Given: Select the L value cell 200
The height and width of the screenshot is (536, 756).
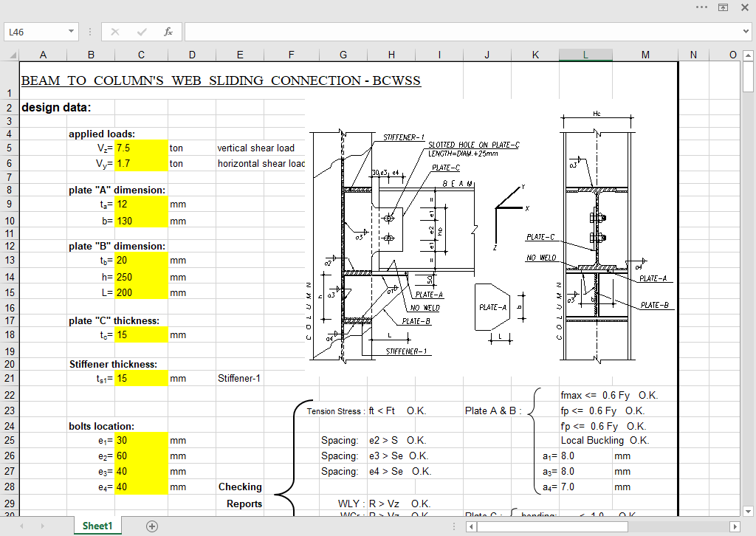Looking at the screenshot, I should click(x=141, y=292).
